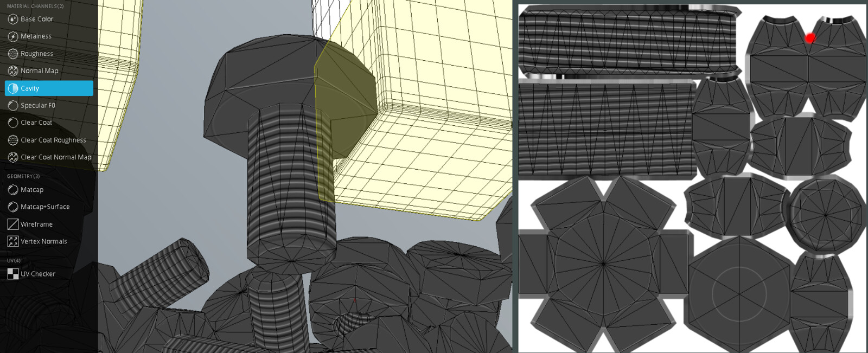Screen dimensions: 868x353
Task: Click the red marker dot on UV map
Action: pos(810,38)
